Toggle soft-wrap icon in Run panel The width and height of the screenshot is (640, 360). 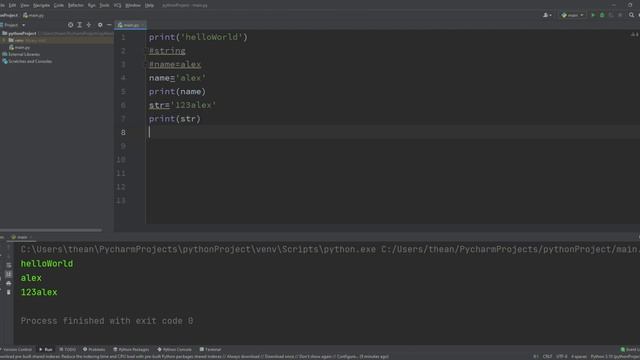tap(9, 265)
